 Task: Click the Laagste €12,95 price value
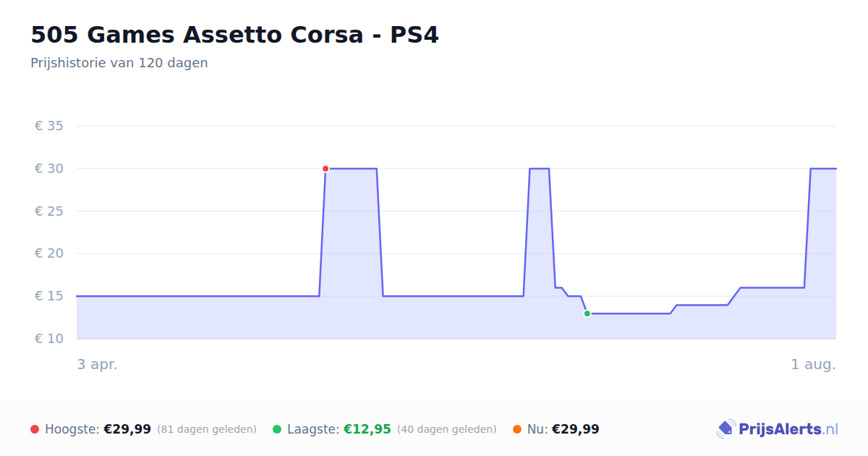pos(367,429)
